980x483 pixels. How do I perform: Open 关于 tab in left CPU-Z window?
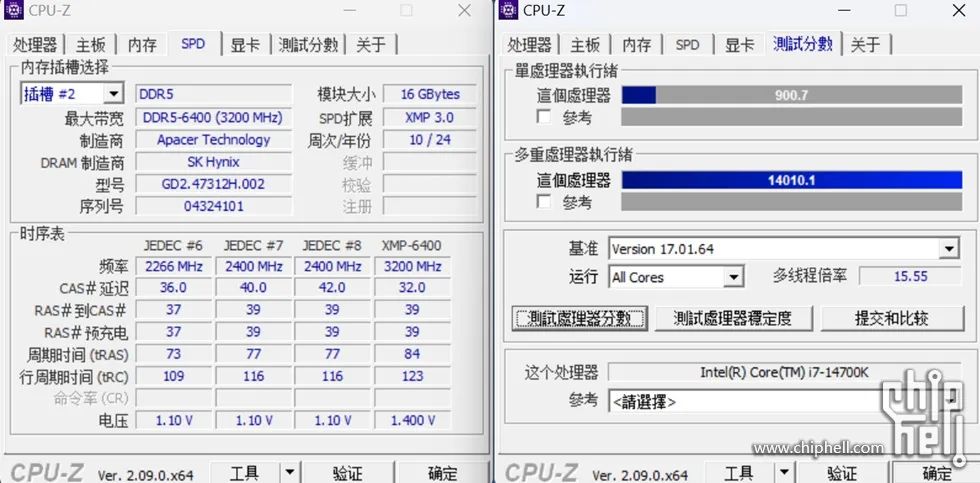371,44
